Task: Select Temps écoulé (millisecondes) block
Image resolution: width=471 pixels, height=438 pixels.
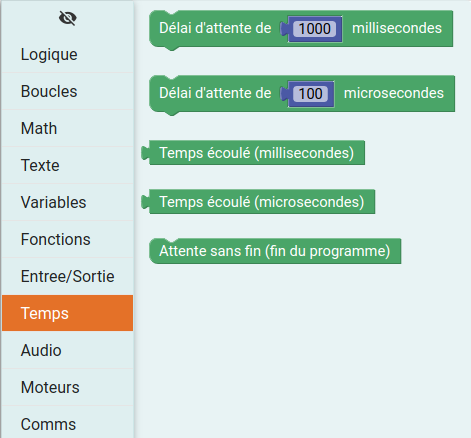Action: tap(253, 153)
